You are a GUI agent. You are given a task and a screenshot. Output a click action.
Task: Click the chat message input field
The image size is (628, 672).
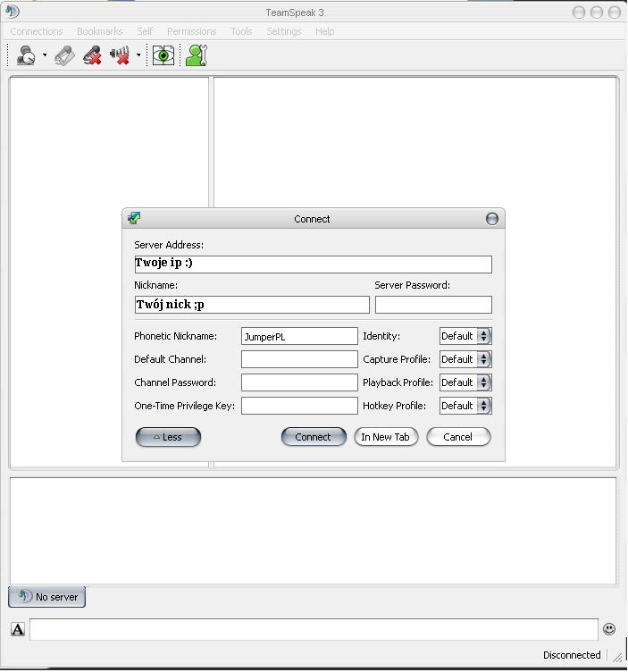tap(314, 629)
